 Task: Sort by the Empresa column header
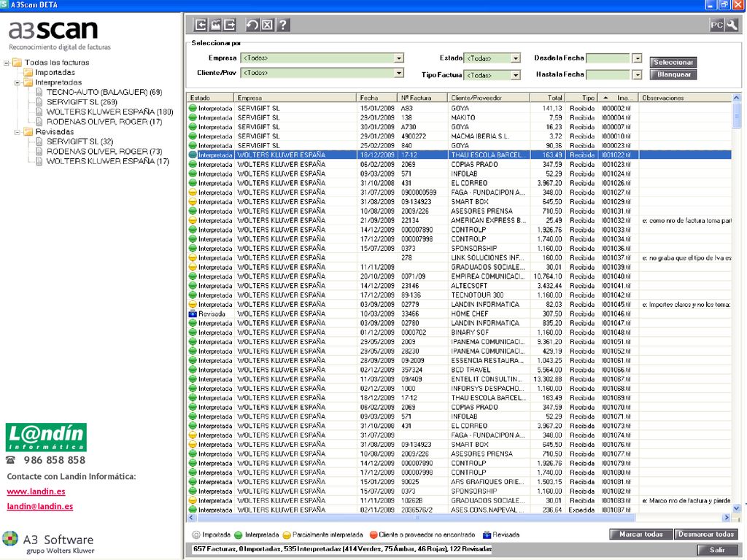point(295,98)
